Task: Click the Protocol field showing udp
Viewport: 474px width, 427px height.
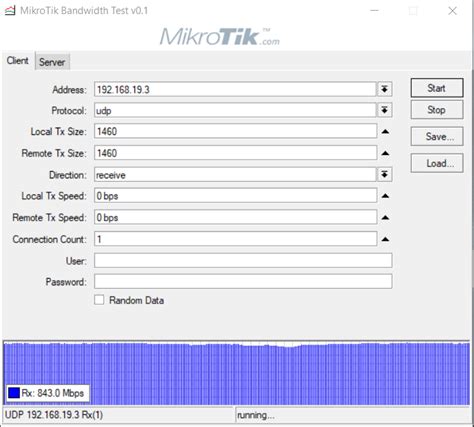Action: click(235, 110)
